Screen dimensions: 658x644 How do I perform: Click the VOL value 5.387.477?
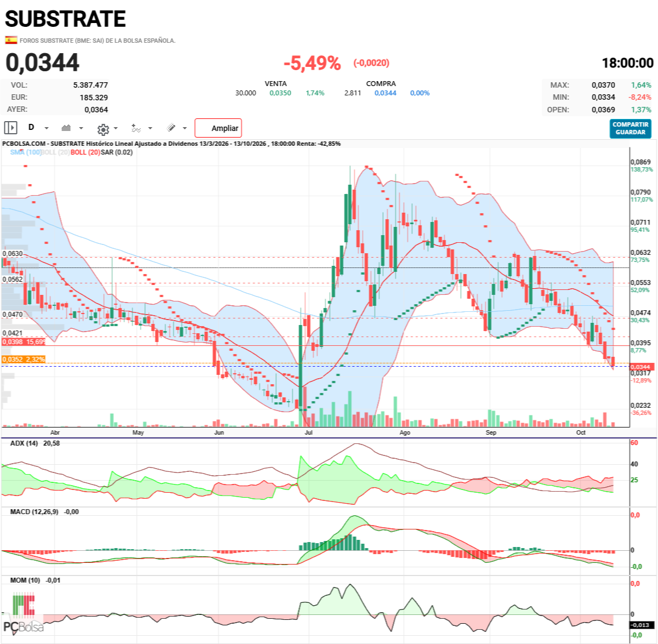(90, 85)
